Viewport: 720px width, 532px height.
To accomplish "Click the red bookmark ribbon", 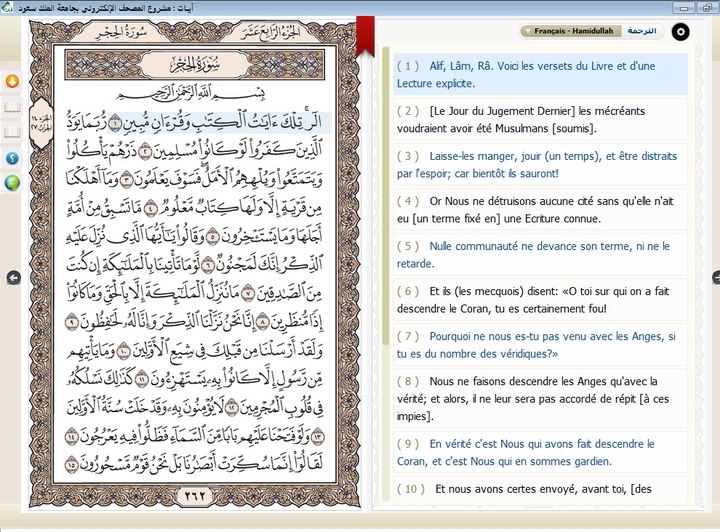I will click(x=366, y=36).
